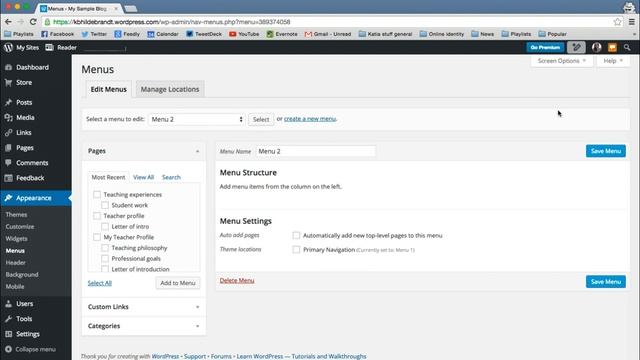The image size is (640, 360).
Task: Open the Select a menu dropdown
Action: (197, 119)
